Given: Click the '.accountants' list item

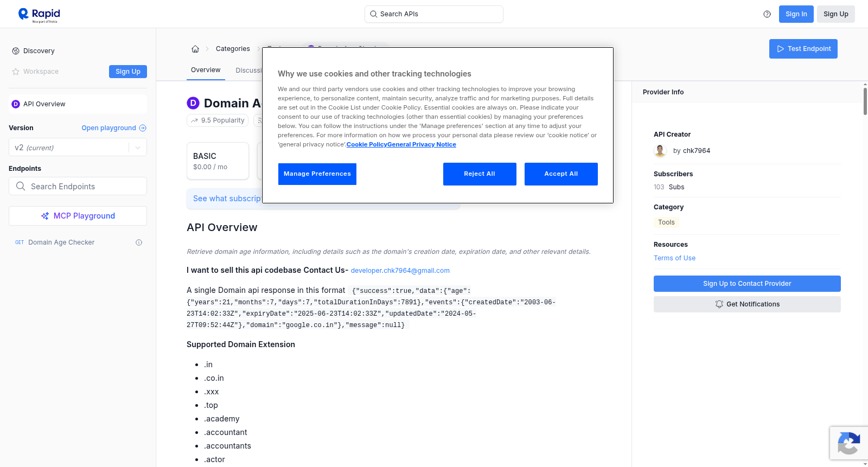Looking at the screenshot, I should tap(227, 446).
